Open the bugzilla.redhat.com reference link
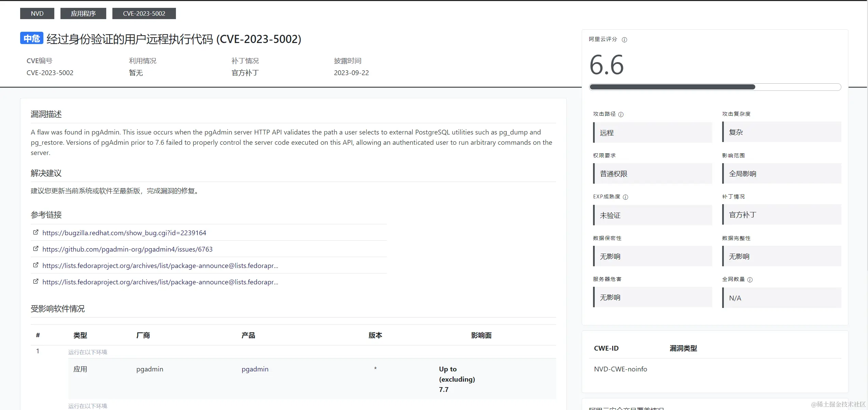Screen dimensions: 868x410 (124, 233)
